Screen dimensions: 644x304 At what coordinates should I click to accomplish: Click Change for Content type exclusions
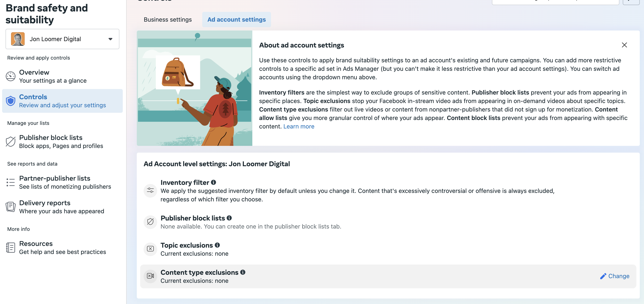(x=614, y=276)
